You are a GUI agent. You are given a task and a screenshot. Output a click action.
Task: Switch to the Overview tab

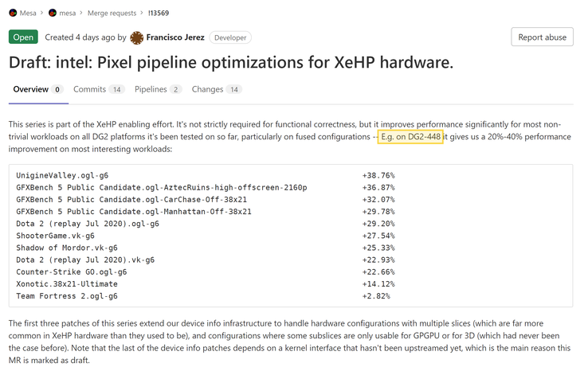coord(30,89)
